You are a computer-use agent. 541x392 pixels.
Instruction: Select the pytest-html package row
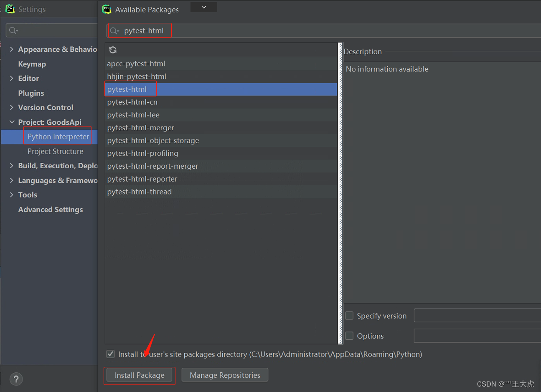click(x=221, y=89)
